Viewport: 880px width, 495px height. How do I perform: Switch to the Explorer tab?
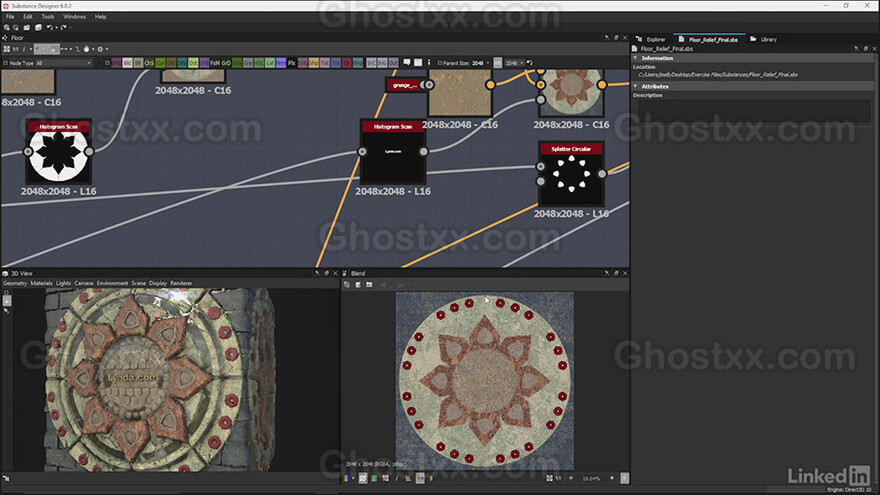click(656, 39)
